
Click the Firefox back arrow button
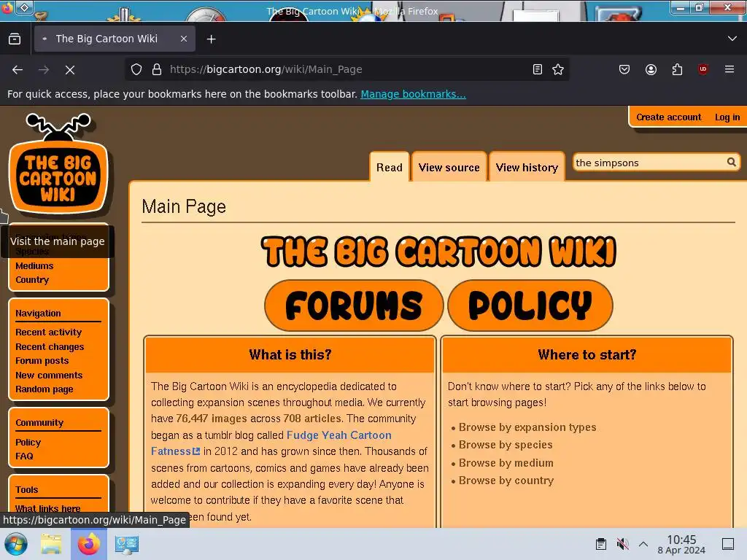18,70
